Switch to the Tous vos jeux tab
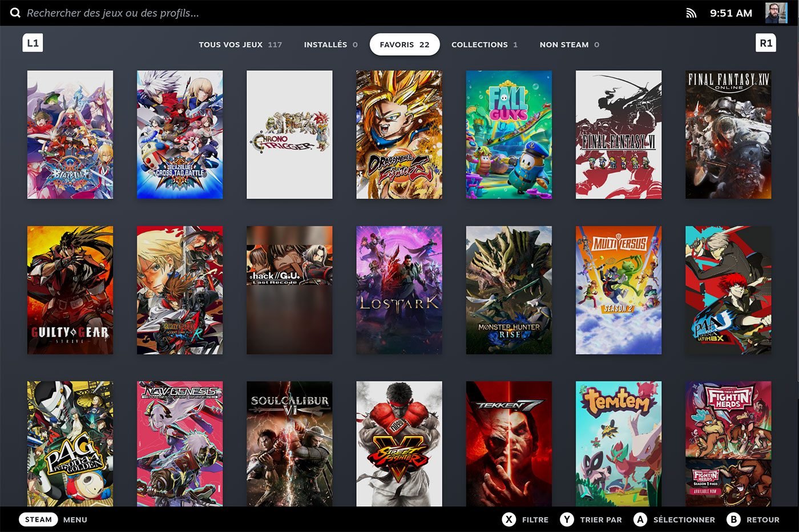 click(x=240, y=45)
